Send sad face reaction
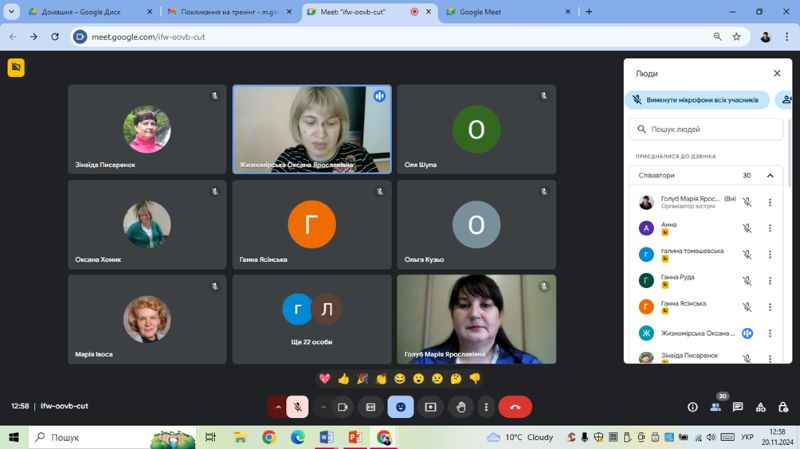Image resolution: width=800 pixels, height=449 pixels. click(x=437, y=379)
